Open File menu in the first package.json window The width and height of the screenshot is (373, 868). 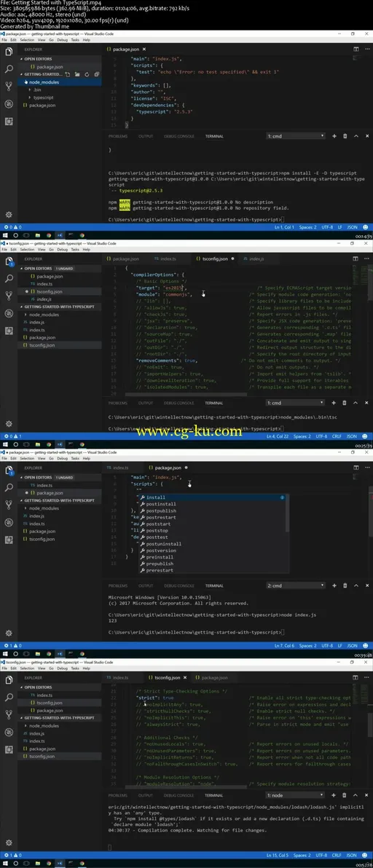coord(4,40)
